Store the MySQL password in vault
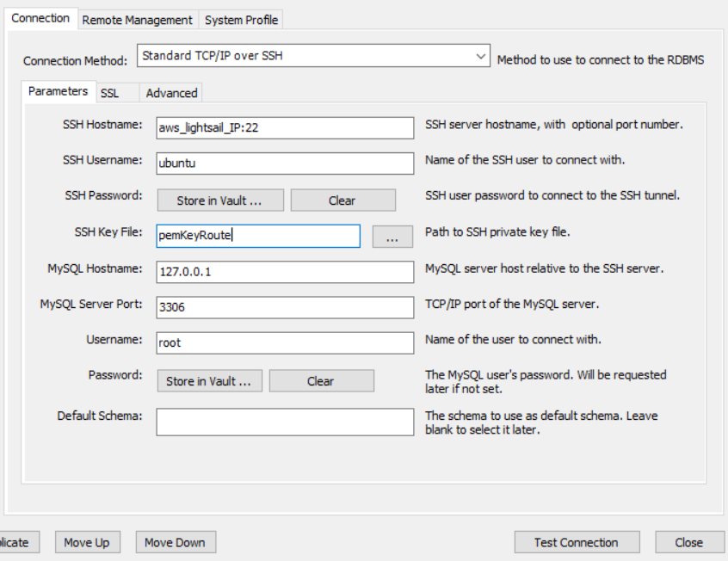 tap(209, 381)
